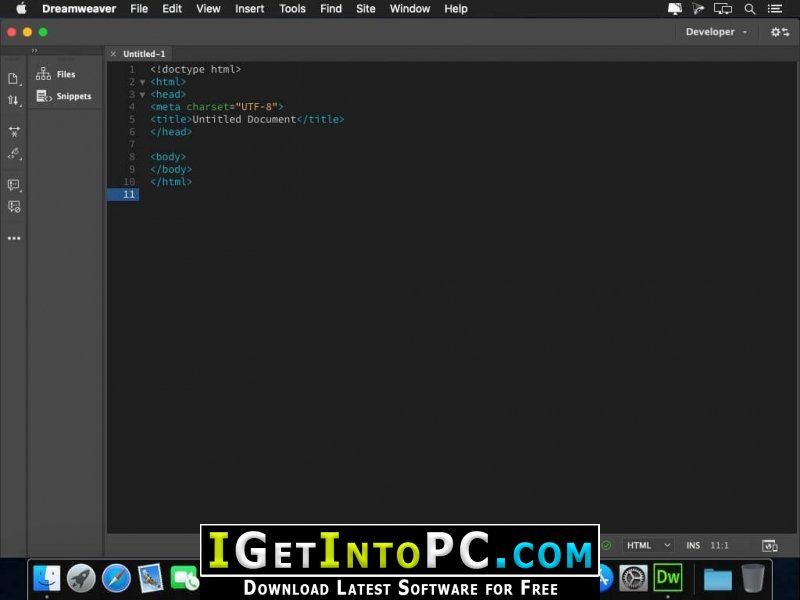Collapse the html tag on line 2
This screenshot has width=800, height=600.
(x=142, y=82)
